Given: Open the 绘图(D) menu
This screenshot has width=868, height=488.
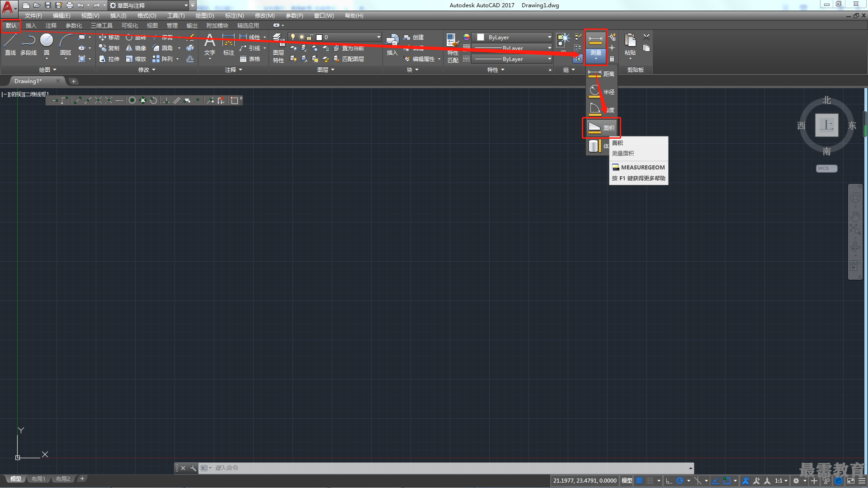Looking at the screenshot, I should 205,16.
